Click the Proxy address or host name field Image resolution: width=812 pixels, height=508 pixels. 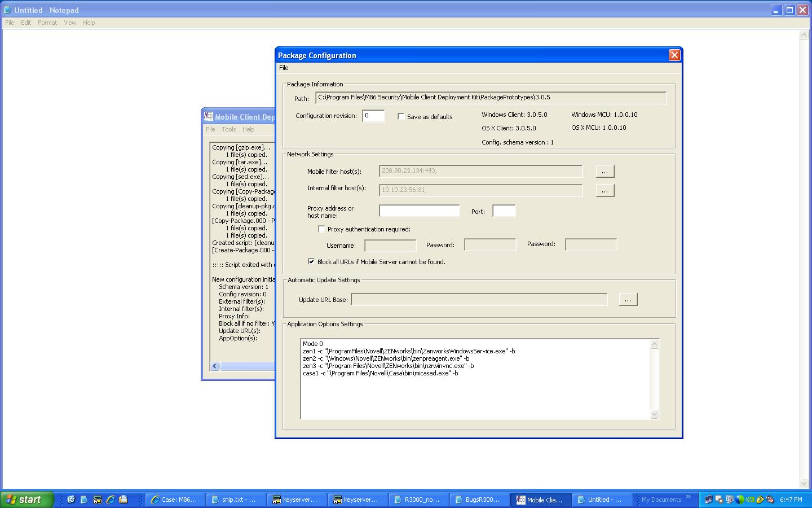pyautogui.click(x=419, y=211)
